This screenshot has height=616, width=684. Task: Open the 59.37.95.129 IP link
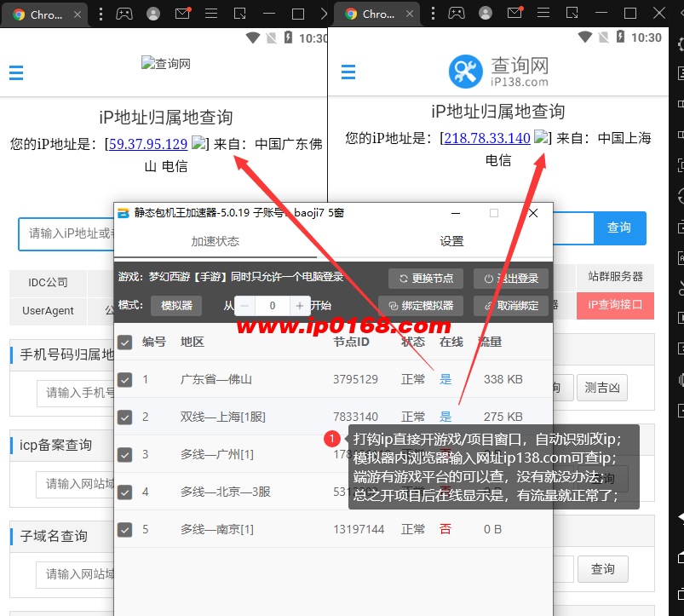[148, 143]
